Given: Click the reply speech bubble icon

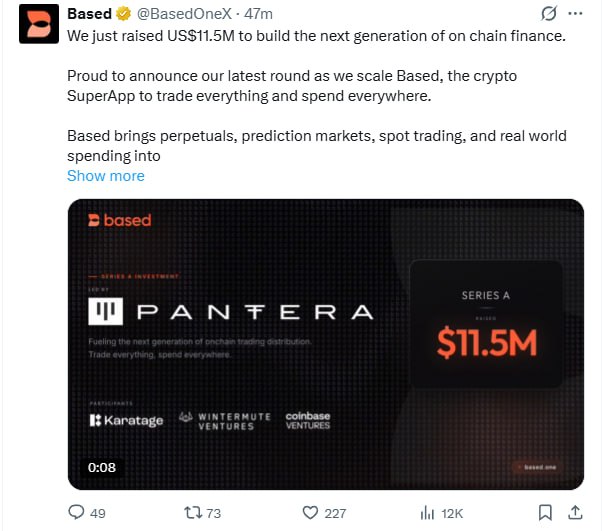Looking at the screenshot, I should pyautogui.click(x=76, y=512).
